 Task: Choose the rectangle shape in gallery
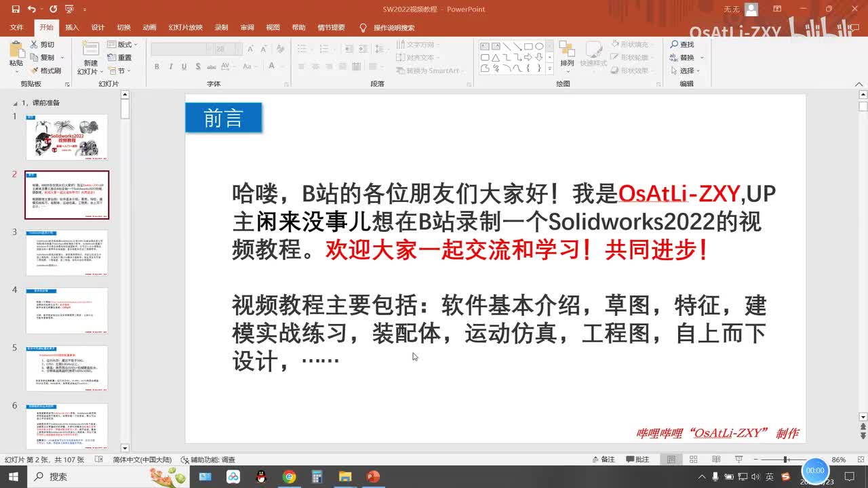[x=528, y=46]
